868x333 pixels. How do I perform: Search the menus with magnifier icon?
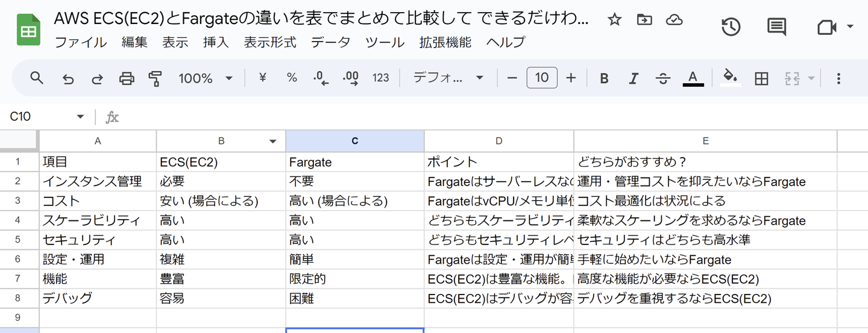37,78
